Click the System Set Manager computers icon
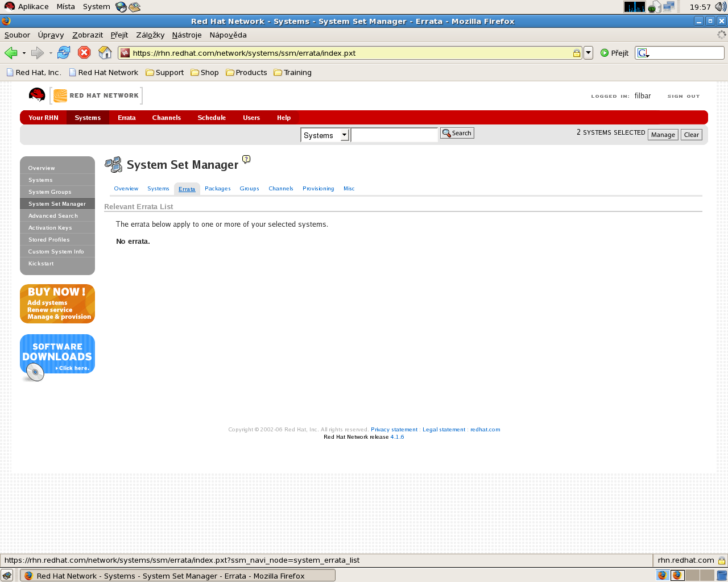 113,165
